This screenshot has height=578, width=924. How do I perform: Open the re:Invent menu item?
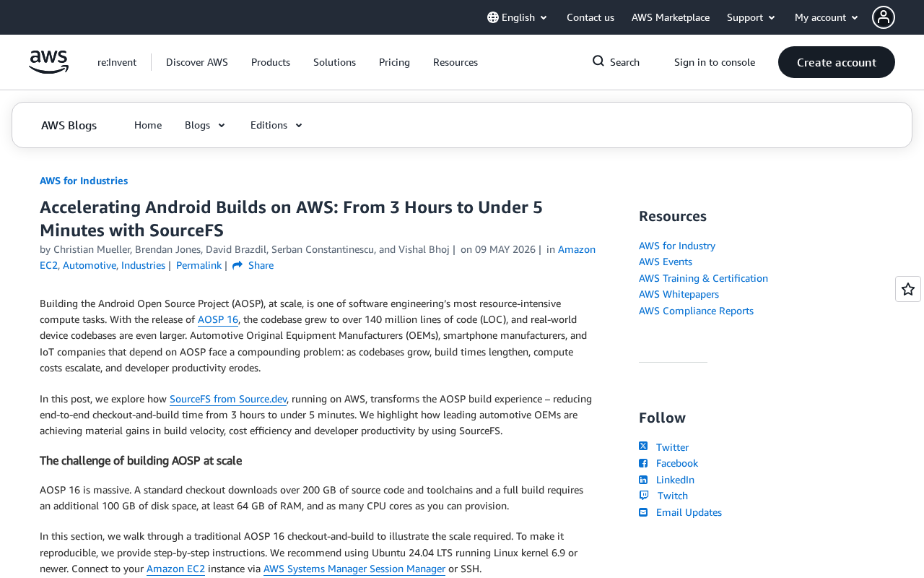point(117,62)
